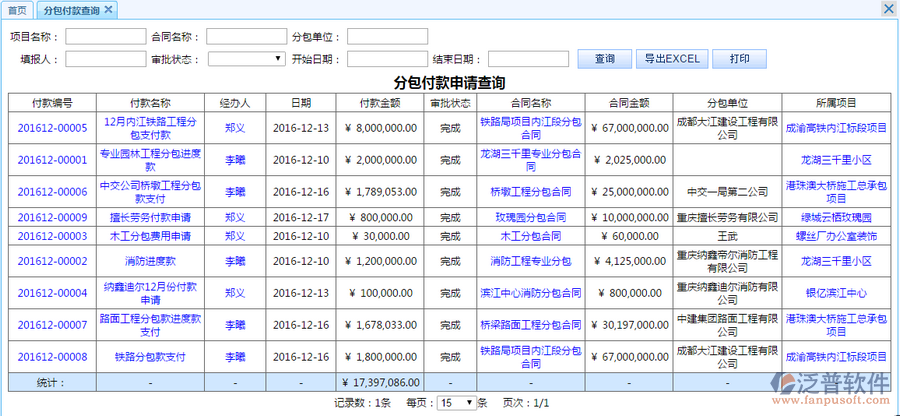Click the 合同名称 text field
Image resolution: width=900 pixels, height=416 pixels.
[246, 37]
